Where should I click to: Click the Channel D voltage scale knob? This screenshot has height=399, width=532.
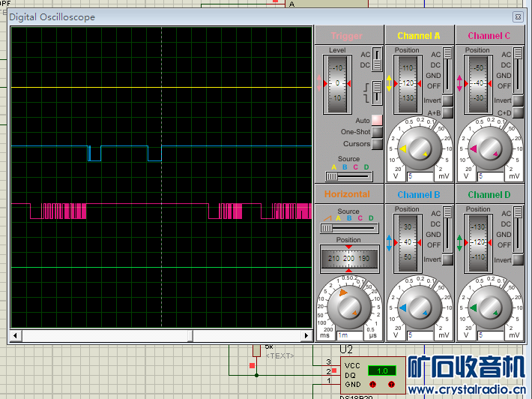click(x=489, y=306)
